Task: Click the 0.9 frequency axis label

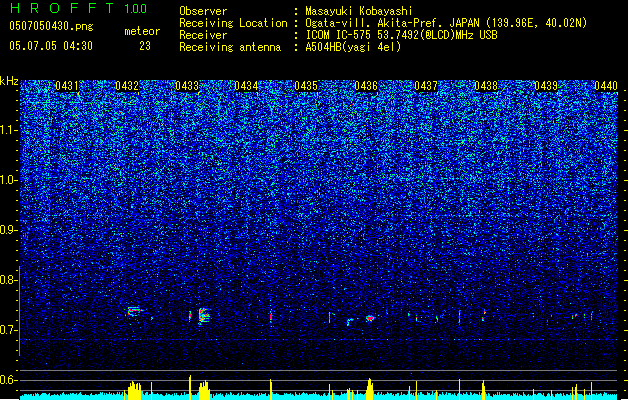Action: (9, 230)
